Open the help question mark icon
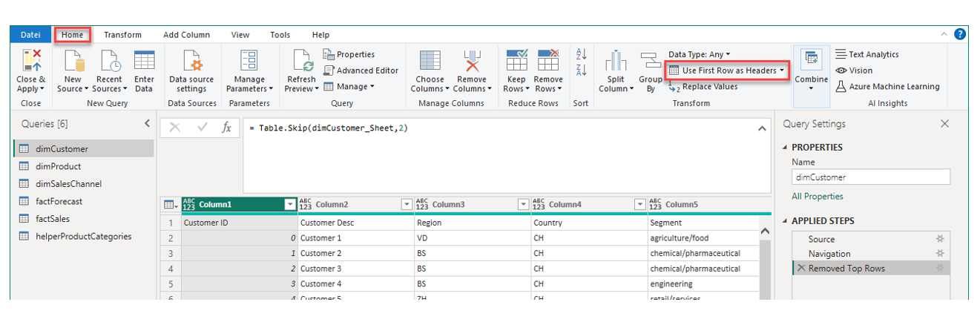980x325 pixels. tap(960, 34)
